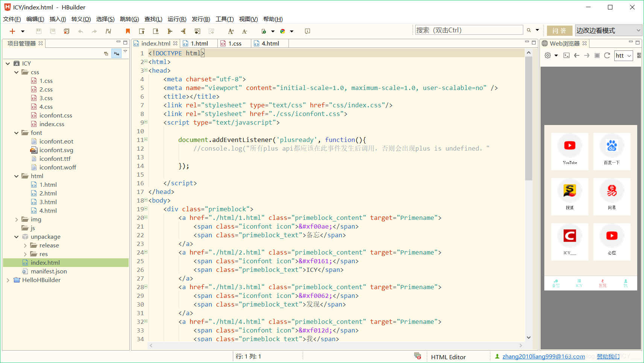
Task: Click the decrease font size A- icon
Action: pos(245,31)
